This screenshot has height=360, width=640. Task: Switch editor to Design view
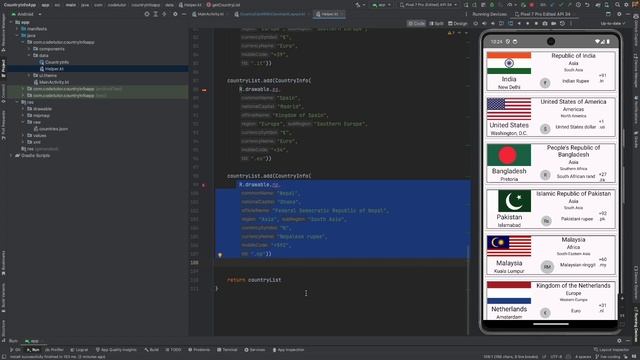[458, 24]
